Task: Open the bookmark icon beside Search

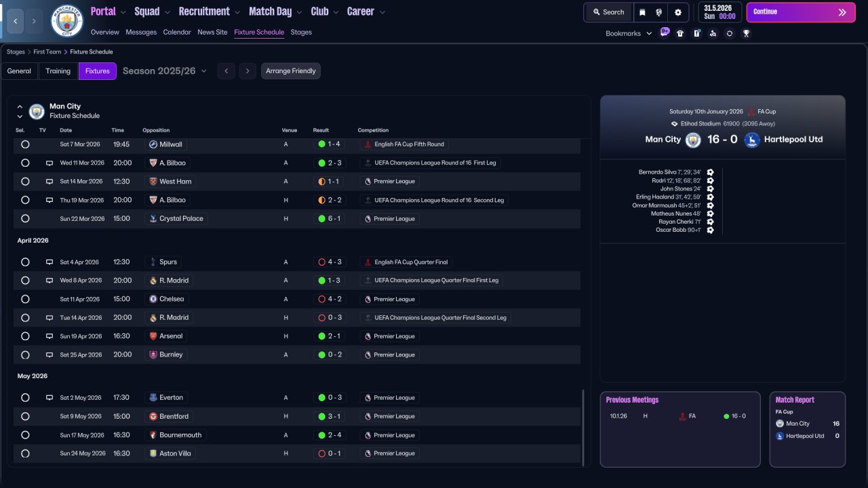Action: [x=642, y=12]
